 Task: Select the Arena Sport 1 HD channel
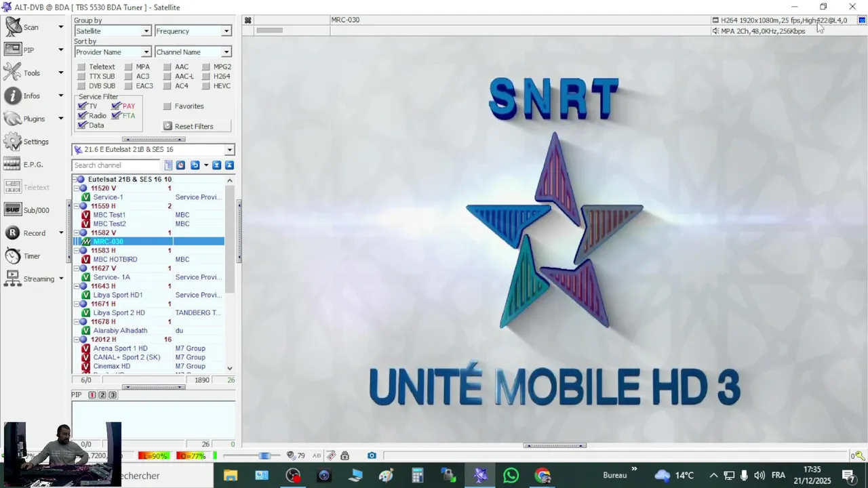coord(120,348)
